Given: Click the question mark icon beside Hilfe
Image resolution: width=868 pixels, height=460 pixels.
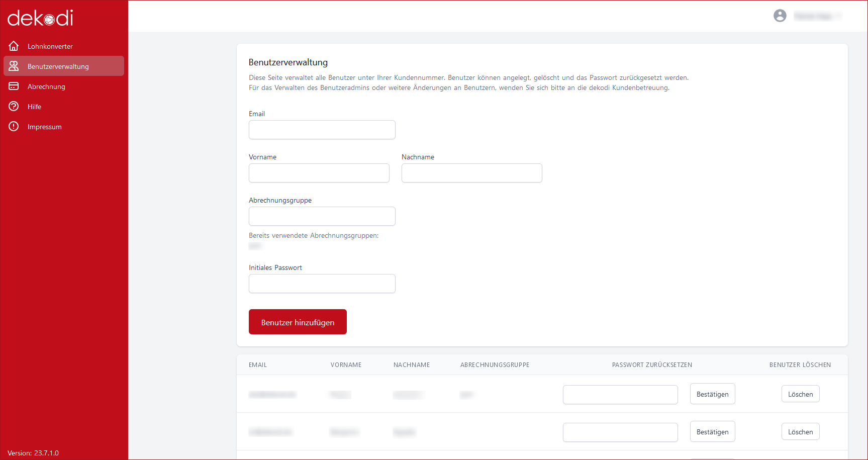Looking at the screenshot, I should (14, 107).
